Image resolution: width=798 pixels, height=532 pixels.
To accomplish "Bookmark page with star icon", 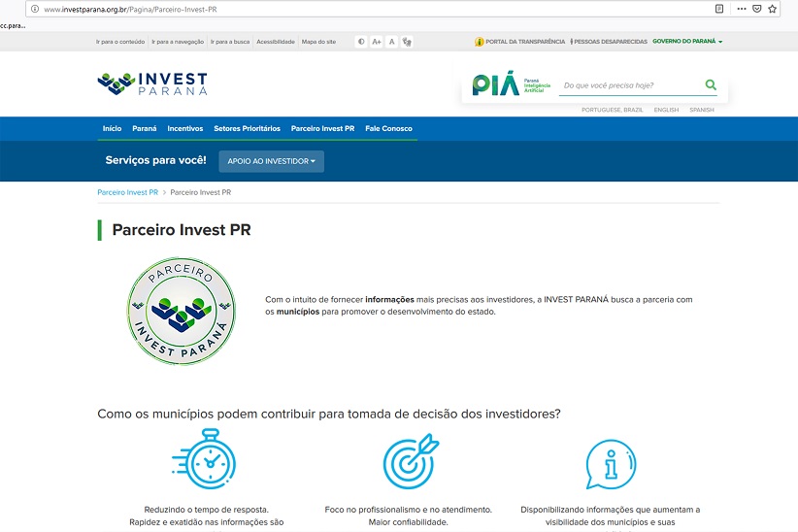I will click(x=773, y=9).
